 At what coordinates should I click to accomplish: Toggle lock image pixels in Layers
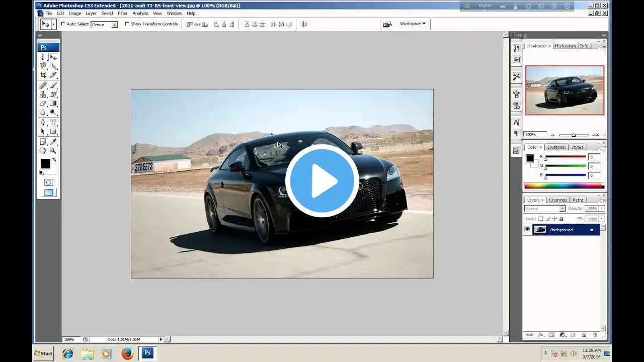pyautogui.click(x=548, y=219)
